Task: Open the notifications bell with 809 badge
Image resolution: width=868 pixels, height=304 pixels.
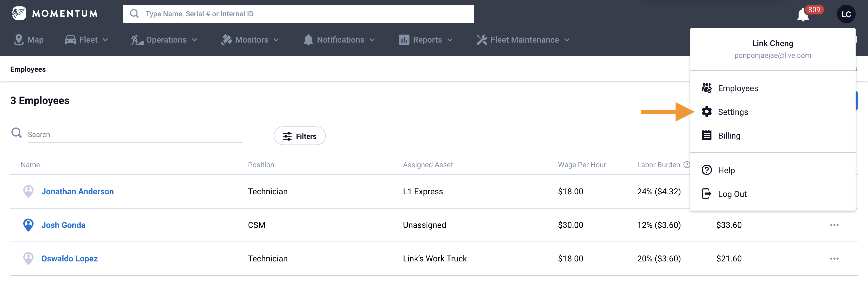Action: click(x=803, y=15)
